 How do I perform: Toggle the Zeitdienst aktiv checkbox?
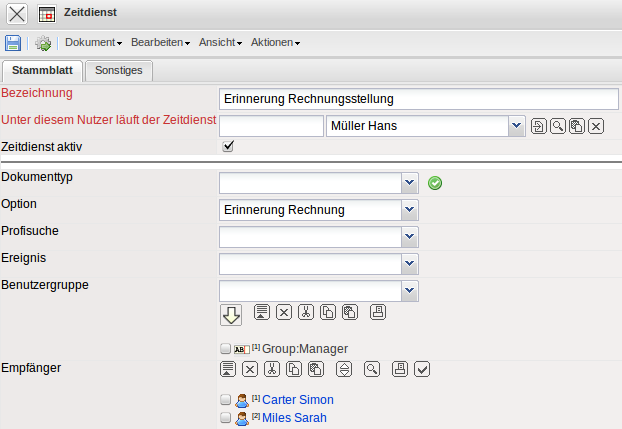point(228,146)
